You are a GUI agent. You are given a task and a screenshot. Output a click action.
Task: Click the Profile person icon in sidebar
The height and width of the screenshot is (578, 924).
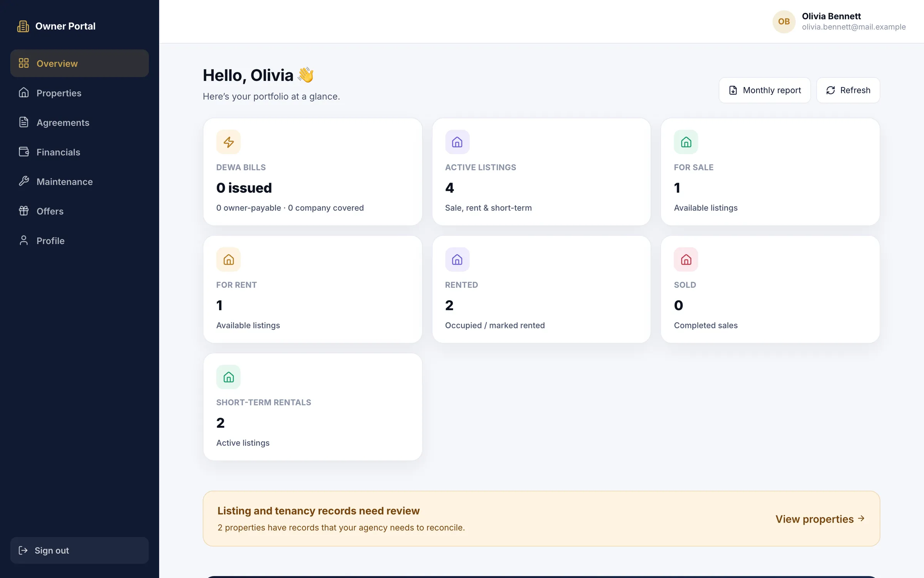(24, 240)
